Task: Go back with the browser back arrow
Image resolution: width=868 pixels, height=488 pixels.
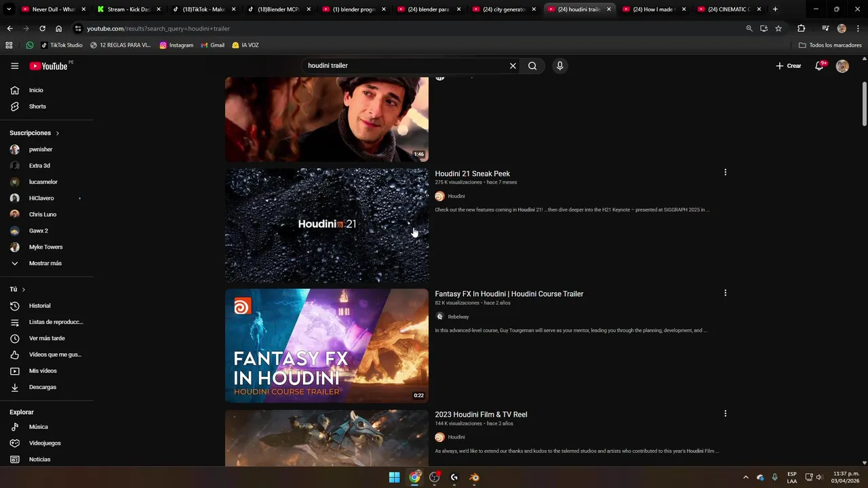Action: [9, 28]
